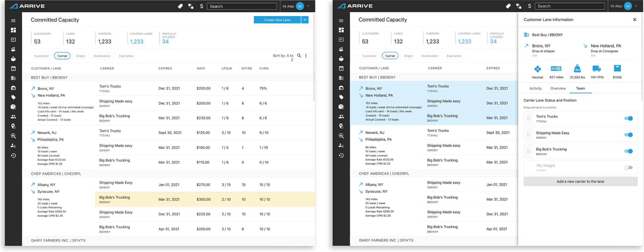Image resolution: width=644 pixels, height=252 pixels.
Task: Click dollar sign icon in right window top bar
Action: click(530, 6)
